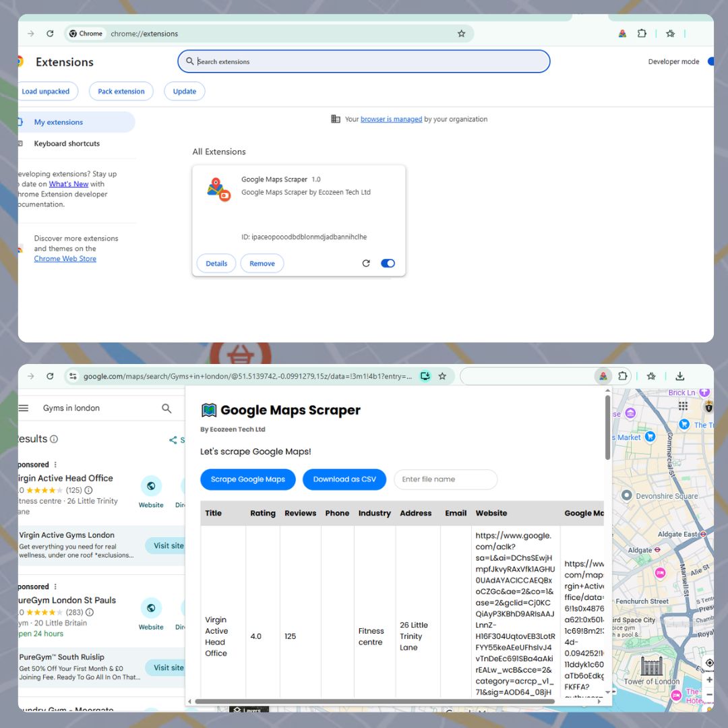The image size is (728, 728).
Task: Click the Reviews column header
Action: (x=301, y=513)
